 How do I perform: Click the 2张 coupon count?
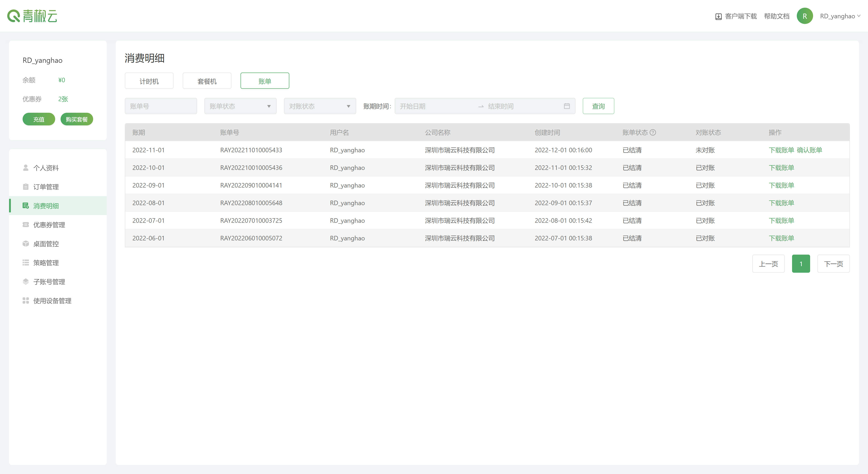[63, 99]
